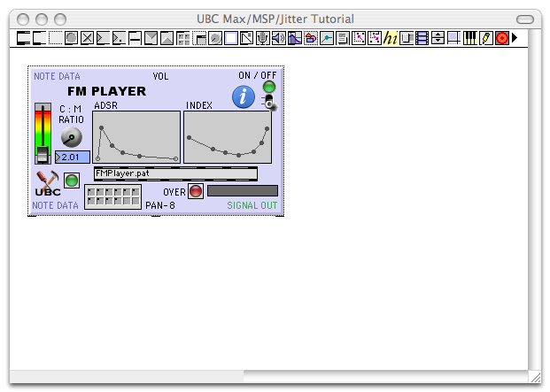Select the float number box tool
Screen dimensions: 550x392
120,38
